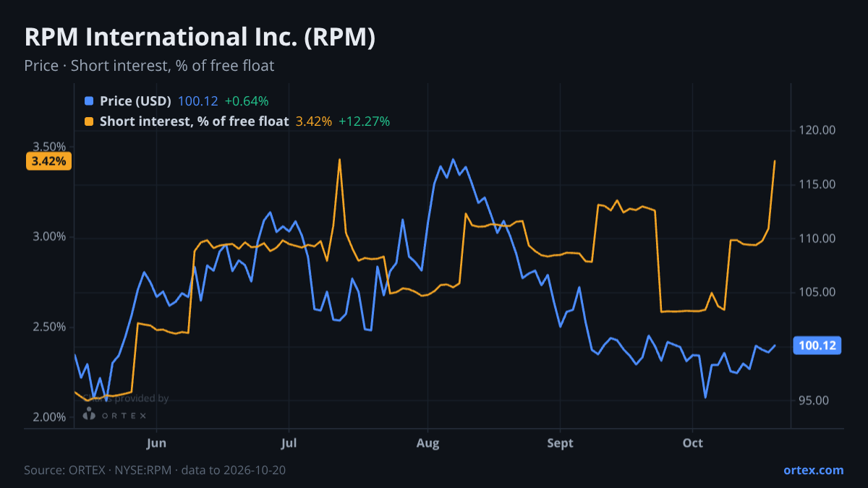868x488 pixels.
Task: Click the 3.50% left axis label
Action: pyautogui.click(x=49, y=147)
